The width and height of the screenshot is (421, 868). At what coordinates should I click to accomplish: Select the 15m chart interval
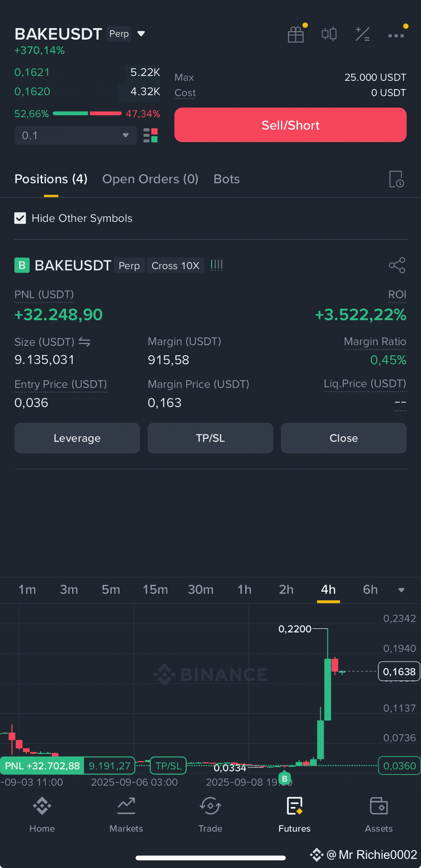coord(155,590)
